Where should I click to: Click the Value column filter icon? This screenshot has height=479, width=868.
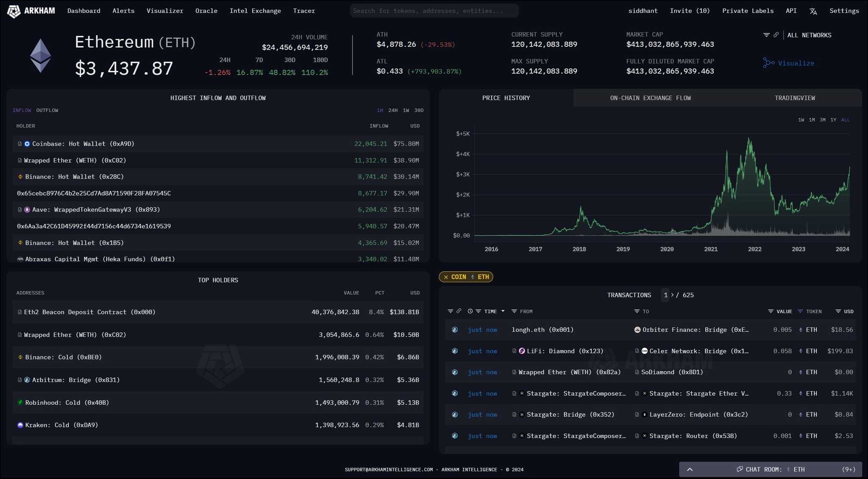771,311
